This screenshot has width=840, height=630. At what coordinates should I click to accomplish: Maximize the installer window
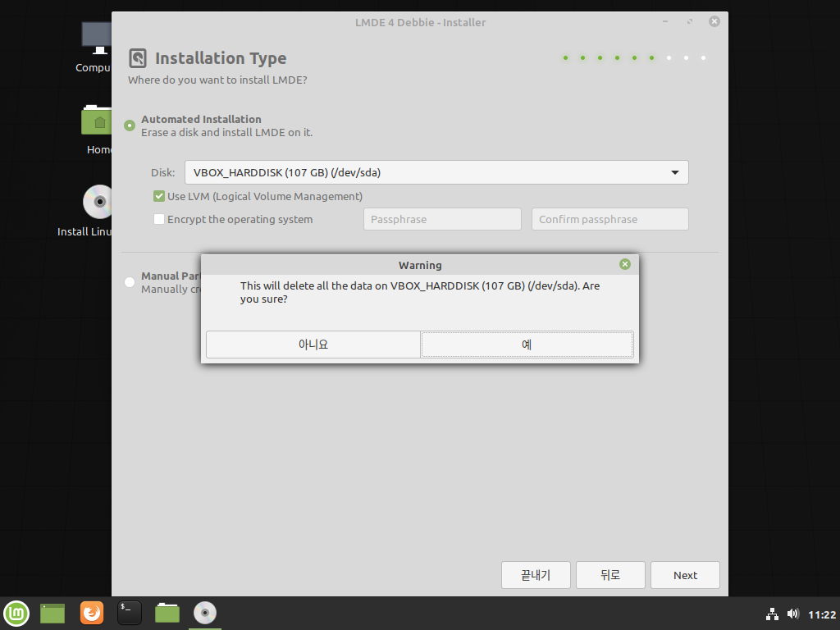[689, 21]
